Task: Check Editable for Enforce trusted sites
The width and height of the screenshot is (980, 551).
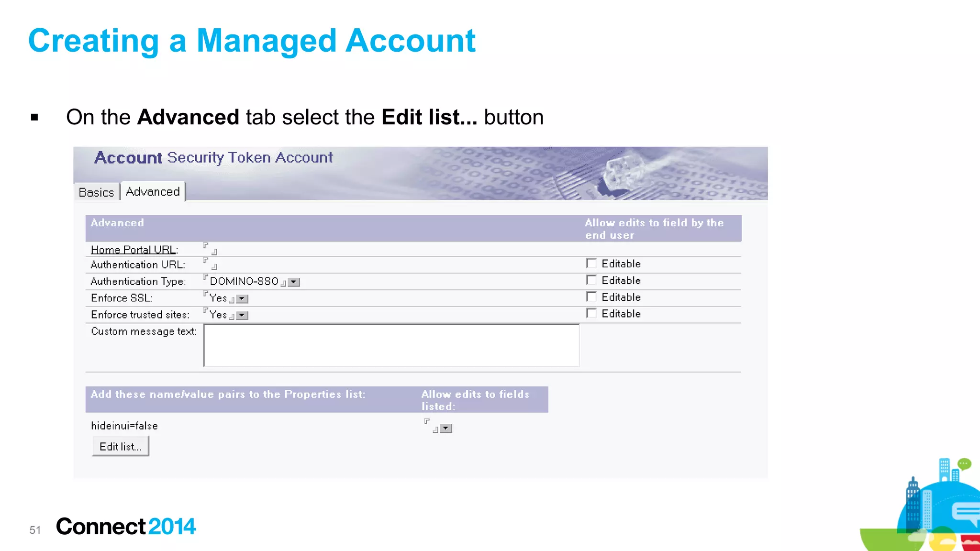Action: 591,313
